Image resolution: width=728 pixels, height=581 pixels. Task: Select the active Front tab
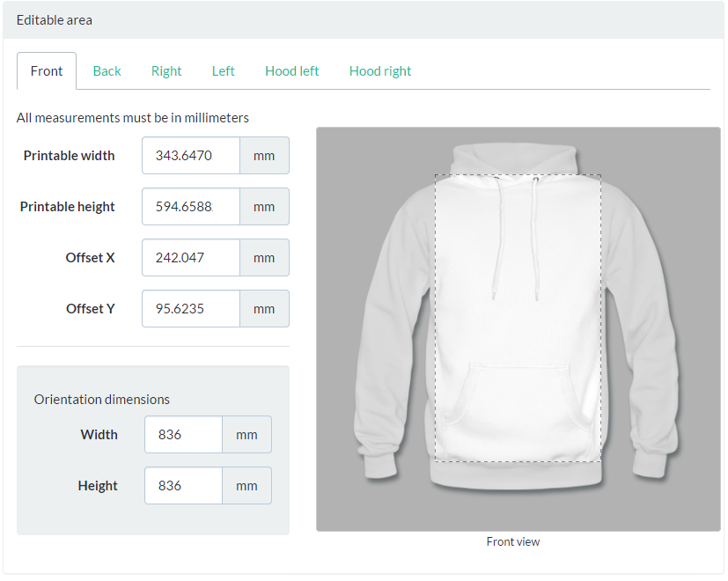point(47,71)
